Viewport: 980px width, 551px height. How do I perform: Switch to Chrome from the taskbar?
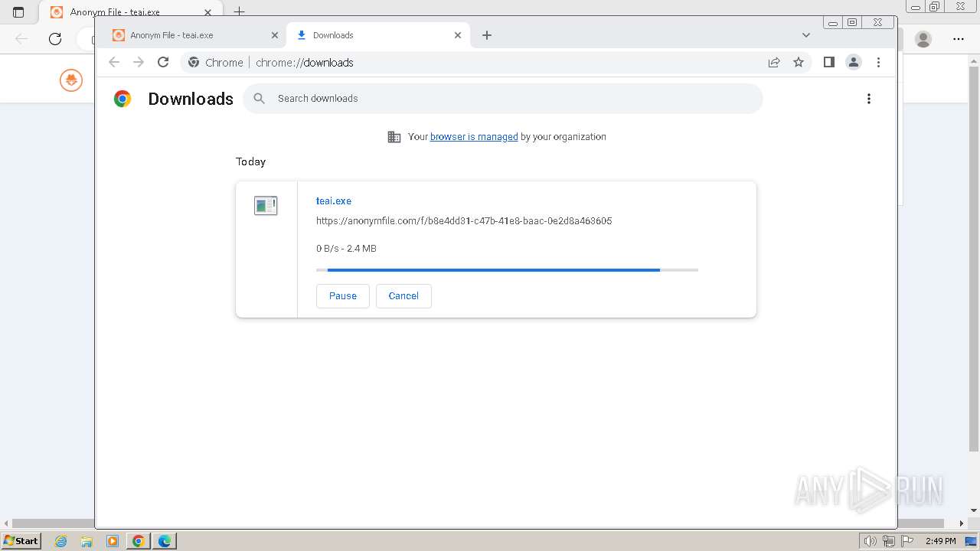(139, 541)
